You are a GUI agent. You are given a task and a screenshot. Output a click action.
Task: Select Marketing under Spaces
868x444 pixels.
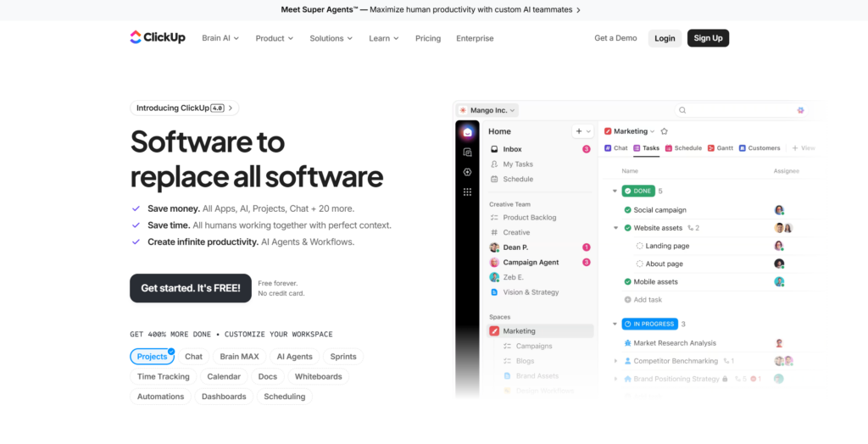pos(540,331)
